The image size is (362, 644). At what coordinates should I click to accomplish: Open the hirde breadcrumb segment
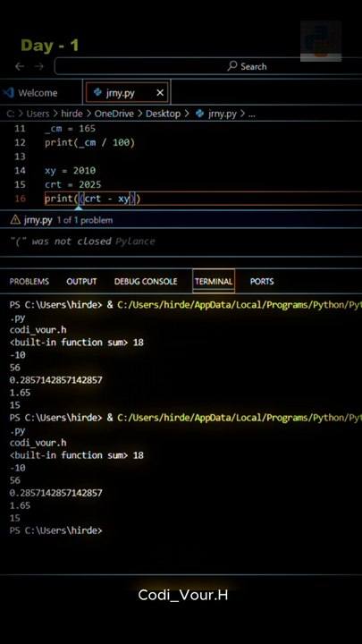coord(72,114)
